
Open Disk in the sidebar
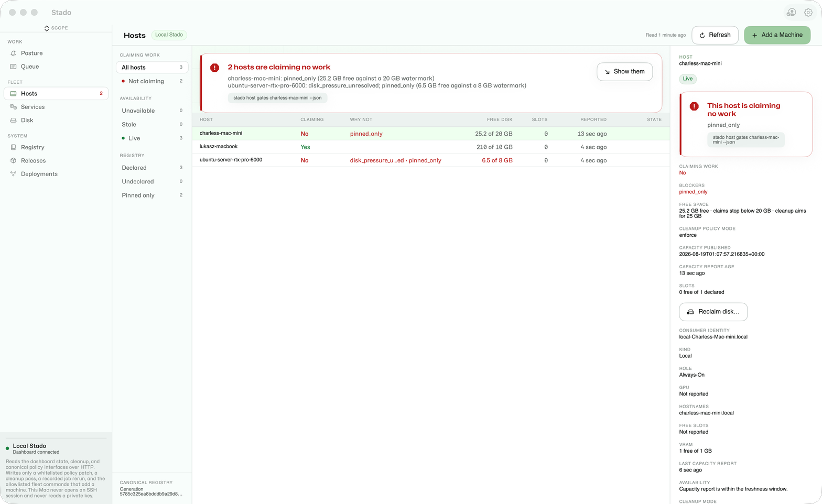tap(56, 120)
